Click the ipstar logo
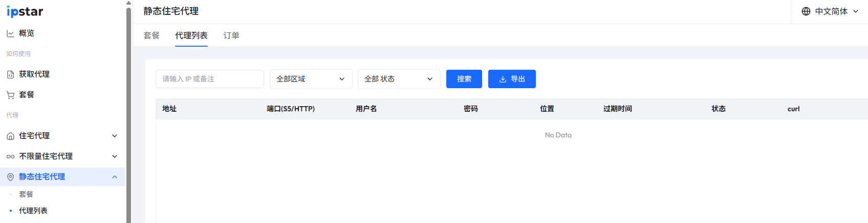This screenshot has height=223, width=868. [x=25, y=11]
